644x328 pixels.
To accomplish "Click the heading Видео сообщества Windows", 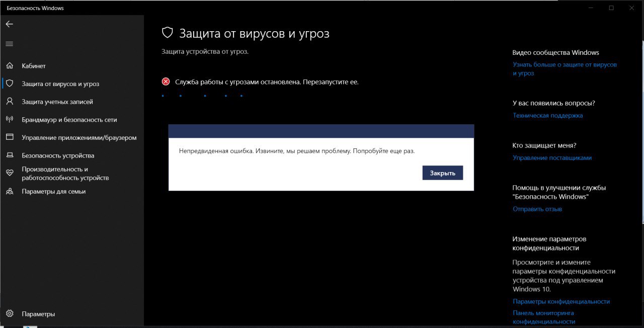I will (x=556, y=52).
